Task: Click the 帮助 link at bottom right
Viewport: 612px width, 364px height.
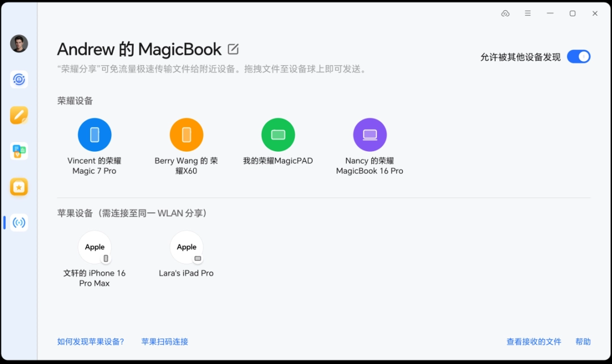Action: (x=583, y=341)
